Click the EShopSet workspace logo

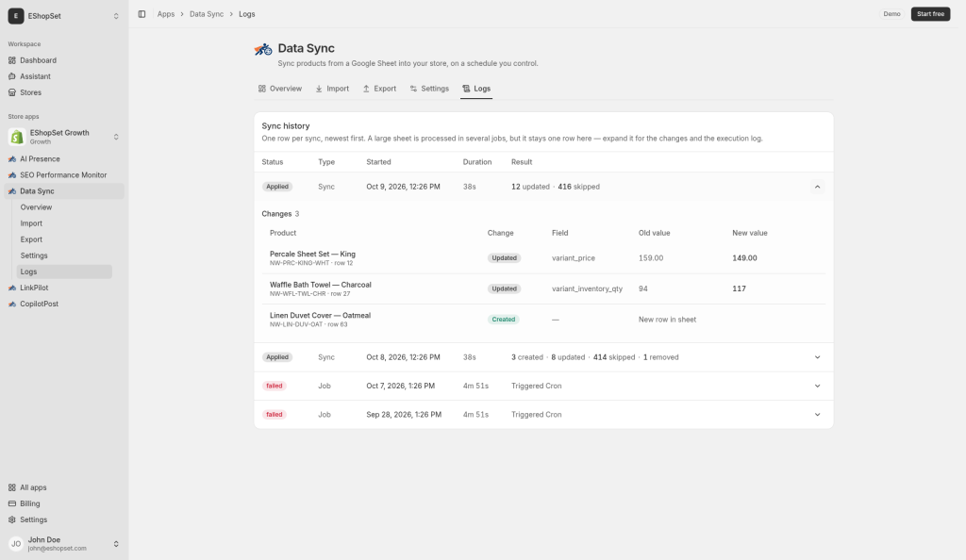16,16
